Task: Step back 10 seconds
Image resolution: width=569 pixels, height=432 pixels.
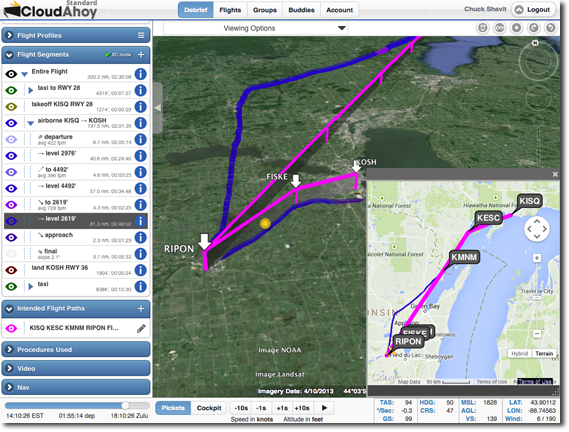Action: (241, 408)
